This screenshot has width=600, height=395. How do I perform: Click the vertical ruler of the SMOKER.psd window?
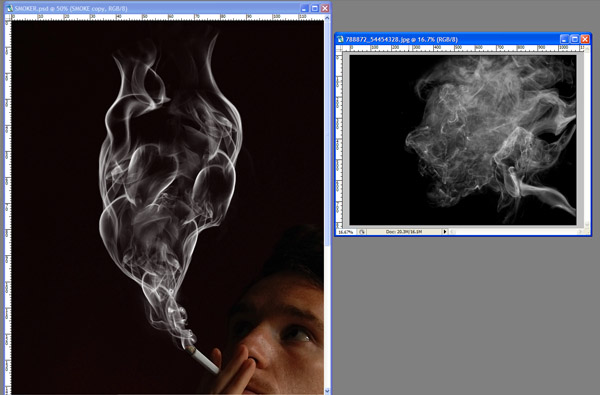tap(8, 207)
